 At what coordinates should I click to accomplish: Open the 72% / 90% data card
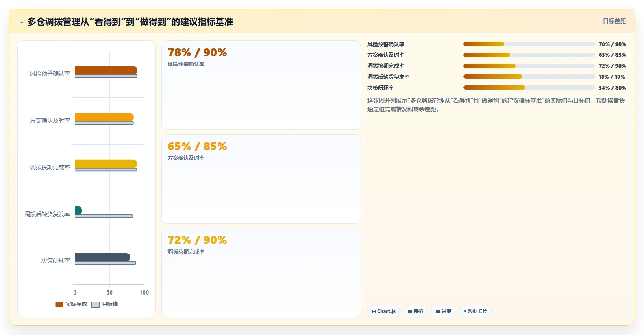(261, 272)
